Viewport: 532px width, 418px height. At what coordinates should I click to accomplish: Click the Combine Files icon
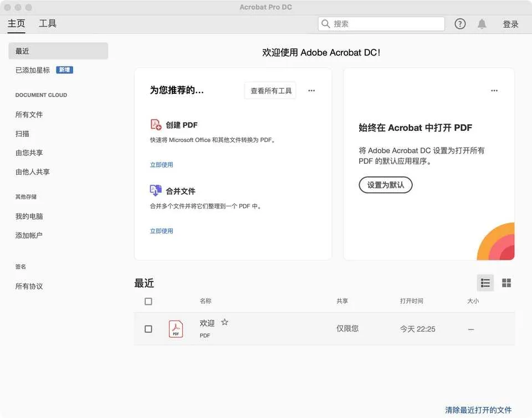click(x=155, y=191)
